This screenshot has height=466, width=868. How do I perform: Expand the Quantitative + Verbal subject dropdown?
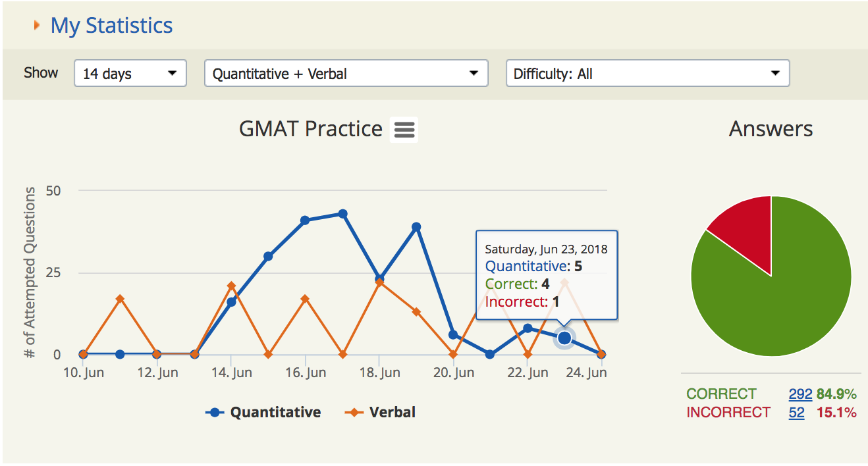[x=346, y=73]
